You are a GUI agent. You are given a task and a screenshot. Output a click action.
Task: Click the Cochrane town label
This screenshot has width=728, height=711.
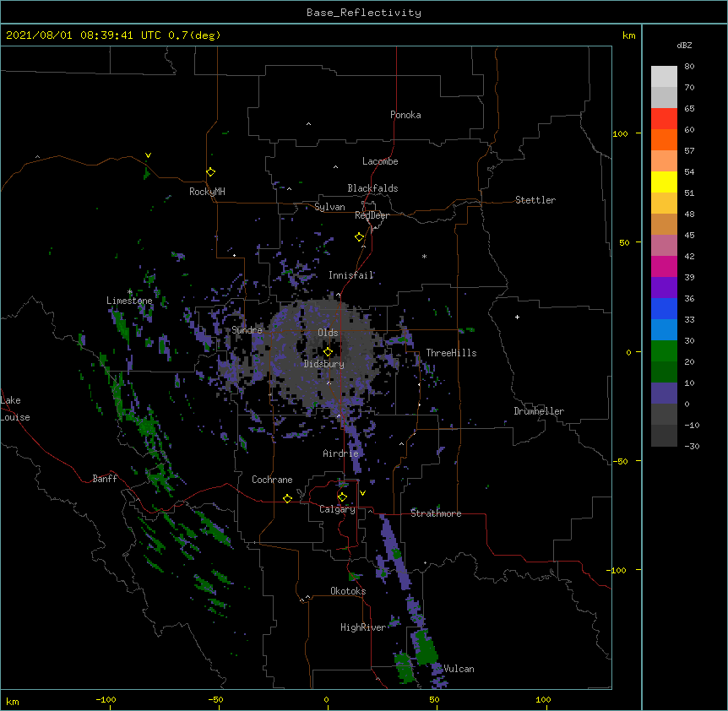point(272,480)
